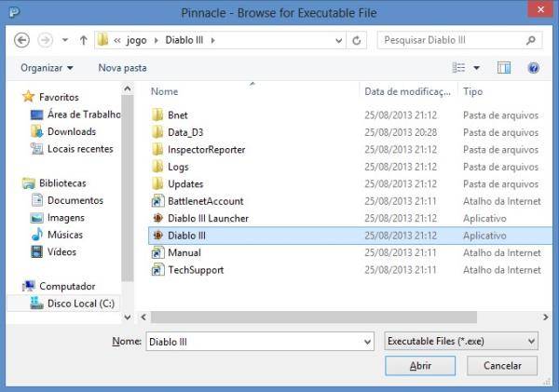The image size is (559, 392).
Task: Toggle the preview pane icon
Action: pos(504,68)
